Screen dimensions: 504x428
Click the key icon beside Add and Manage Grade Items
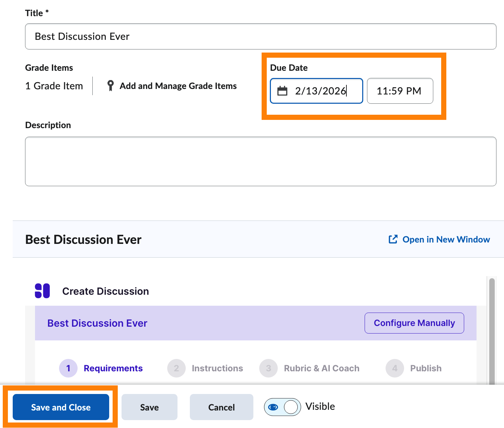[x=110, y=86]
